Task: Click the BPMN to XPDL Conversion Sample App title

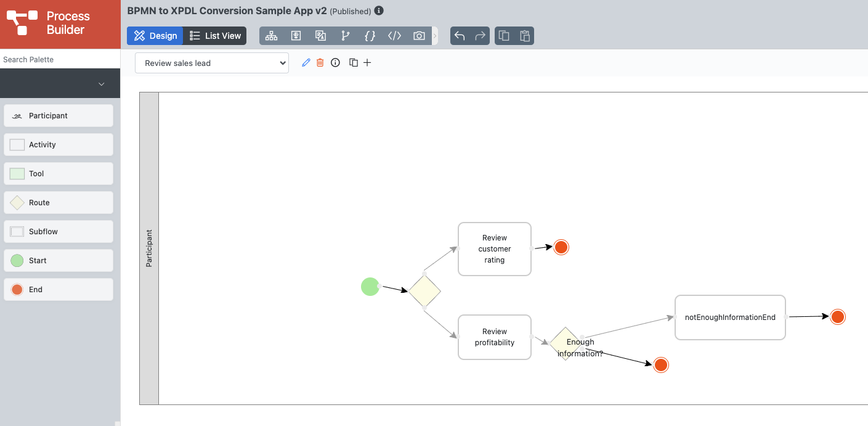Action: tap(227, 10)
